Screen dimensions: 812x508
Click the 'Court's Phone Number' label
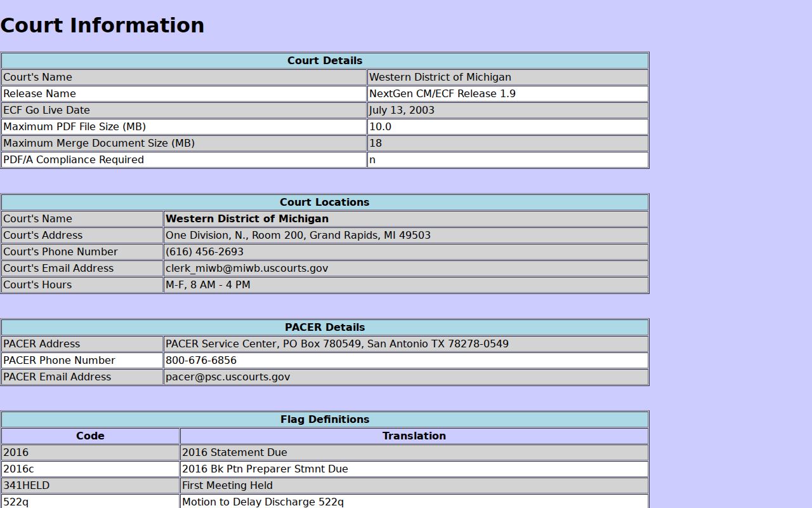coord(60,252)
